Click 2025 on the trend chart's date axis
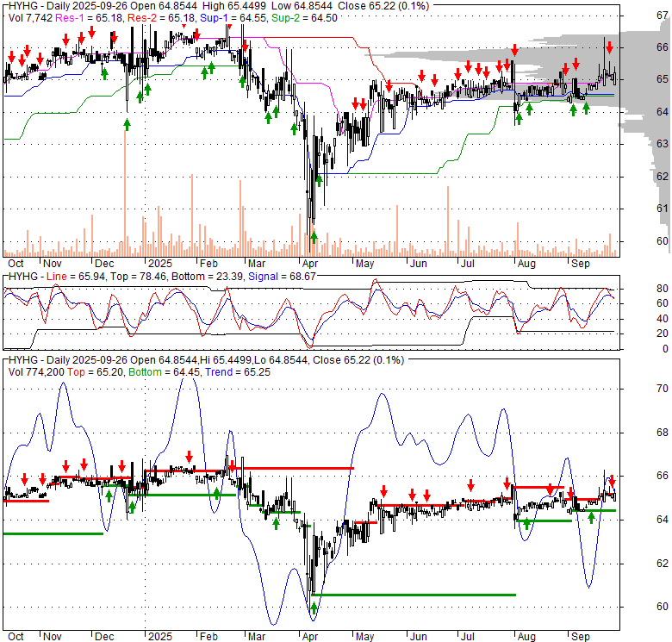Image resolution: width=672 pixels, height=642 pixels. pos(160,637)
